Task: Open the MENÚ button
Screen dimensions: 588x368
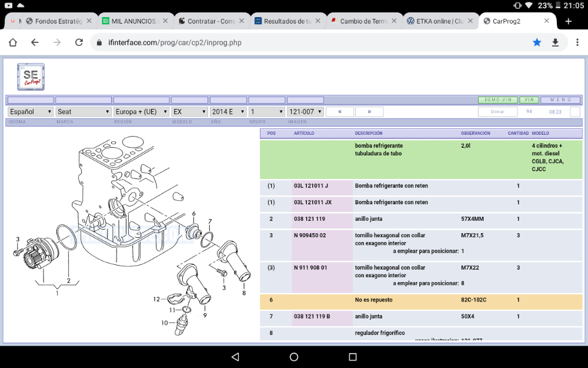Action: click(561, 100)
